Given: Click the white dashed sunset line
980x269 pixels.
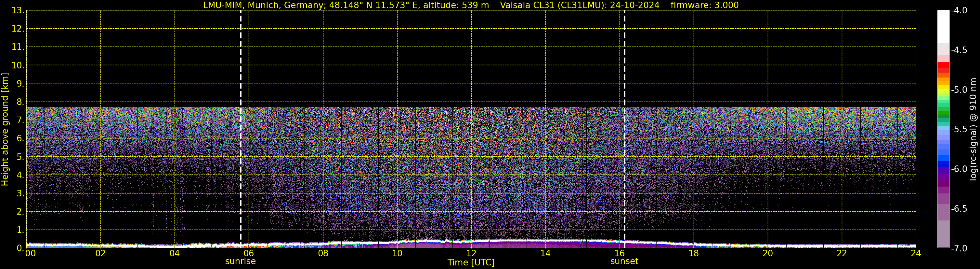Looking at the screenshot, I should (624, 114).
